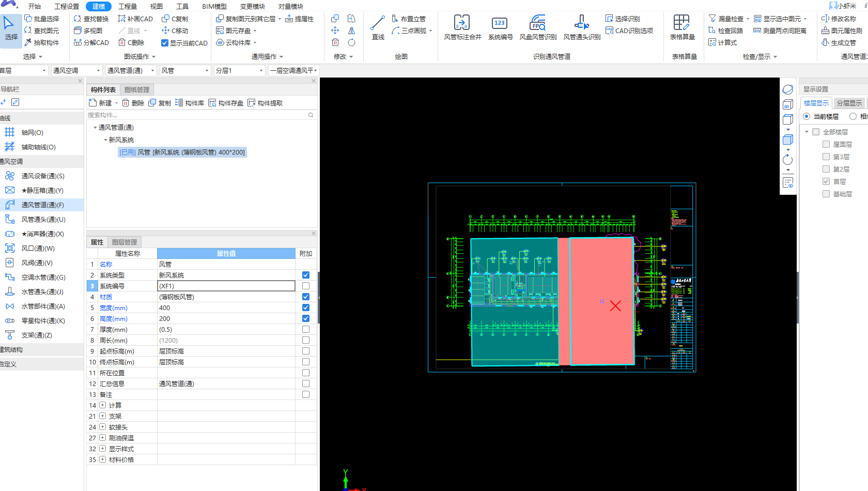
Task: Uncheck 附加 for 系统类型 row
Action: pos(306,275)
